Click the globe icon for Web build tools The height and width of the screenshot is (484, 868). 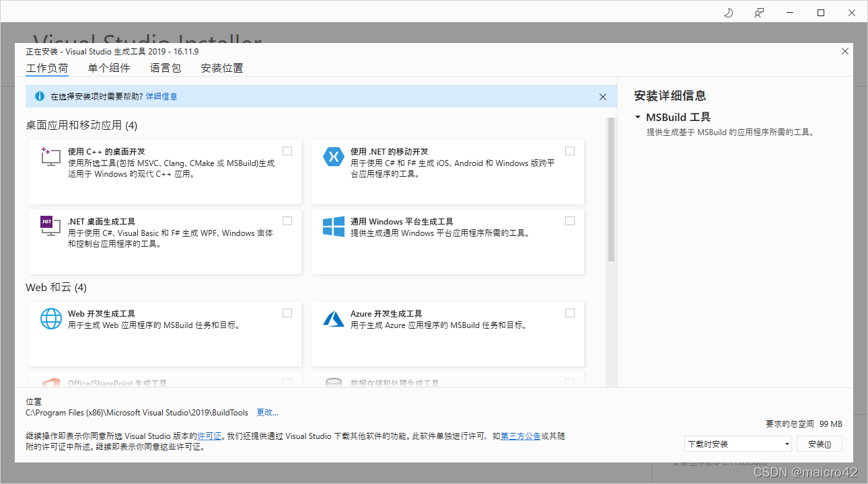(51, 319)
